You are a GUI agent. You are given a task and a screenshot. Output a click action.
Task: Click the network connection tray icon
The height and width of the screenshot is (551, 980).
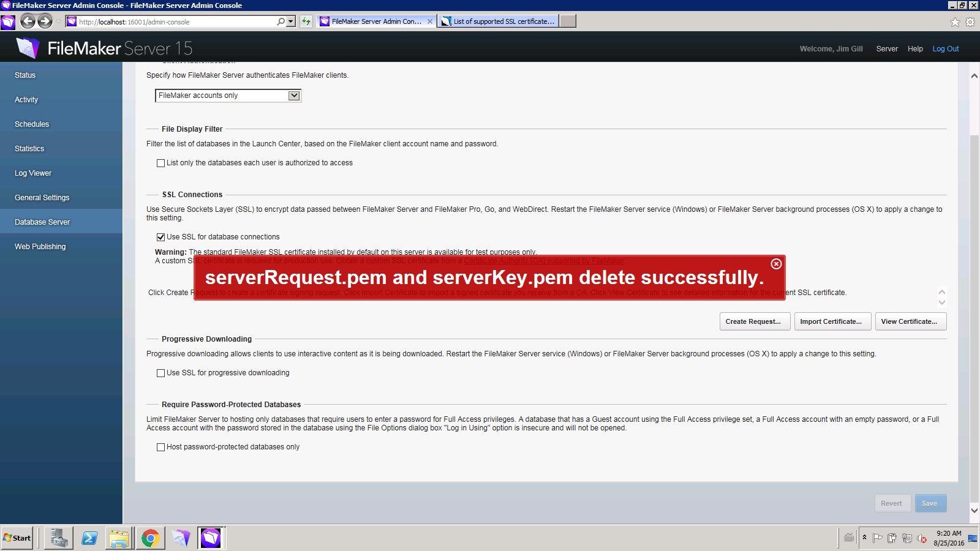pos(907,538)
